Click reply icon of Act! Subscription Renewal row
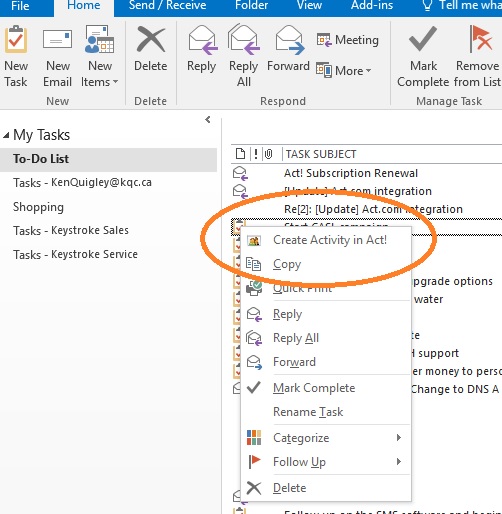Screen dimensions: 502x514 coord(240,173)
